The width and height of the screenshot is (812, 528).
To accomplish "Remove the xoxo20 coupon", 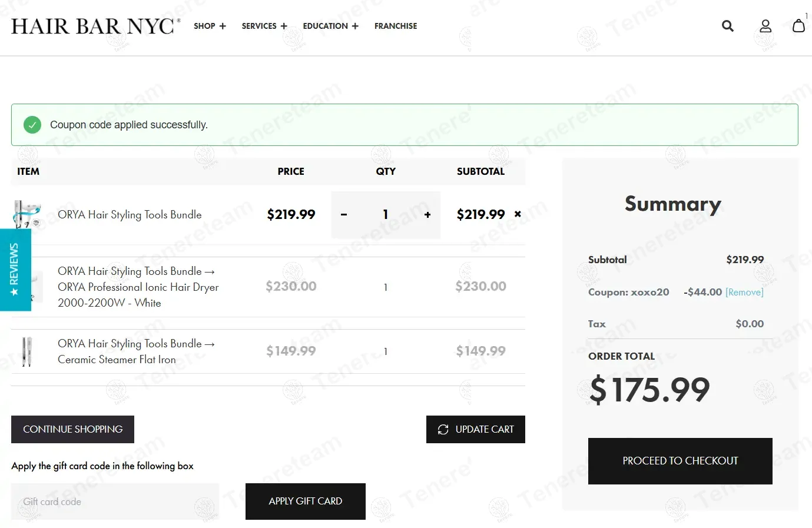I will 744,292.
